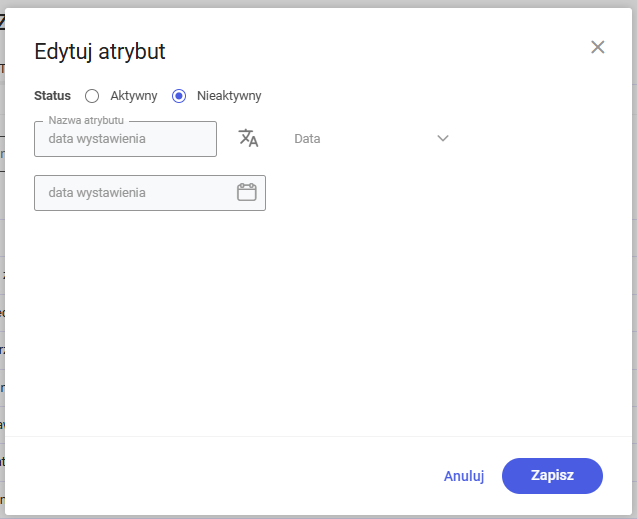Click the Nazwa atrybutu input field
The height and width of the screenshot is (519, 637).
[126, 139]
